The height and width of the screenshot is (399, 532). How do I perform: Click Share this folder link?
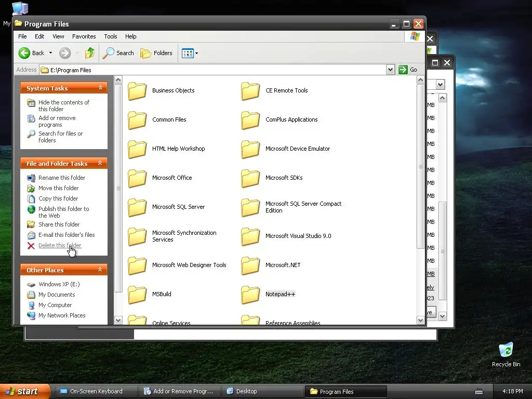click(x=59, y=224)
